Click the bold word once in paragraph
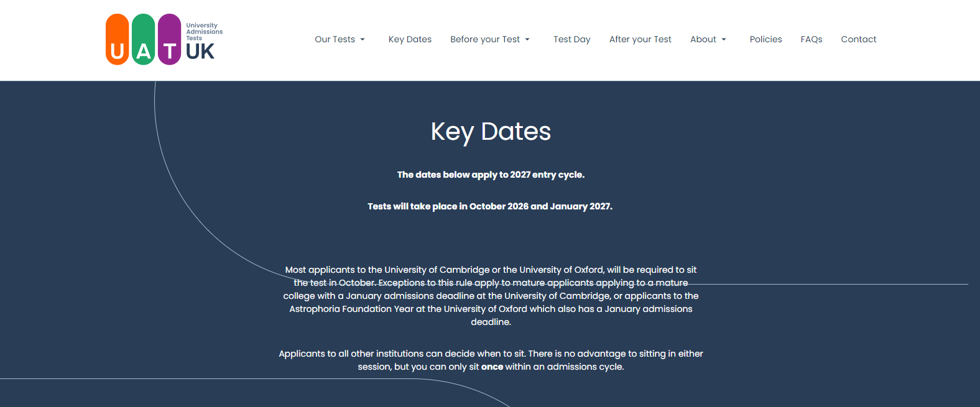980x407 pixels. 492,367
